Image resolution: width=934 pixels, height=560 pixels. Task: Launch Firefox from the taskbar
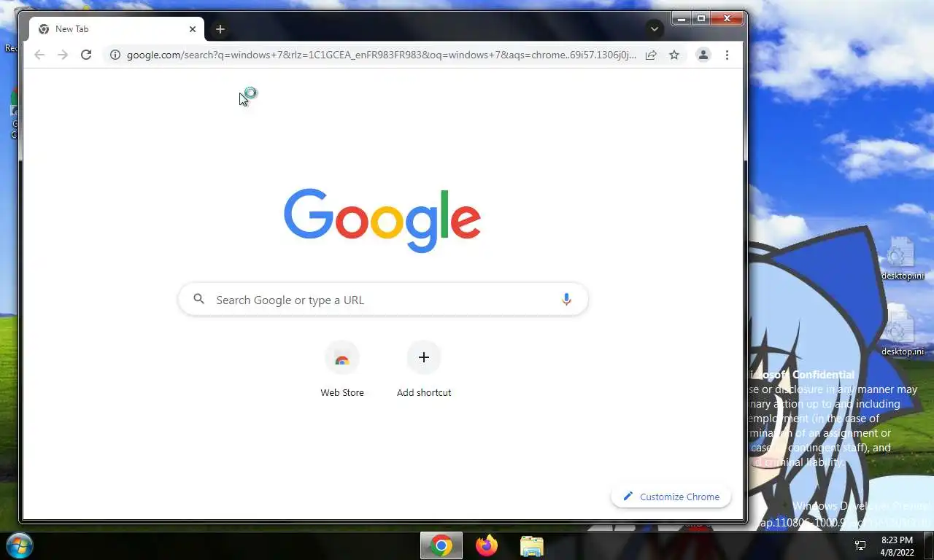click(487, 545)
